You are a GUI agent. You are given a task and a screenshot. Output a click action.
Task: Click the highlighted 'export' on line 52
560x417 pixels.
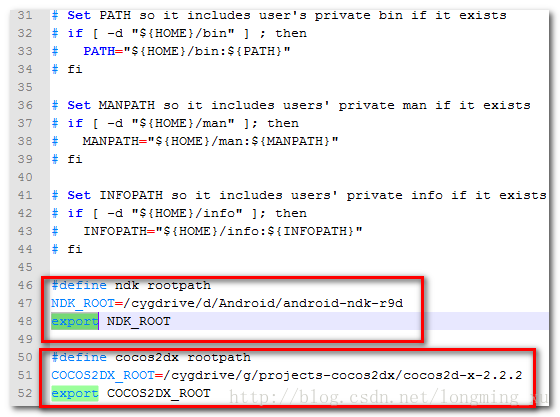point(75,393)
